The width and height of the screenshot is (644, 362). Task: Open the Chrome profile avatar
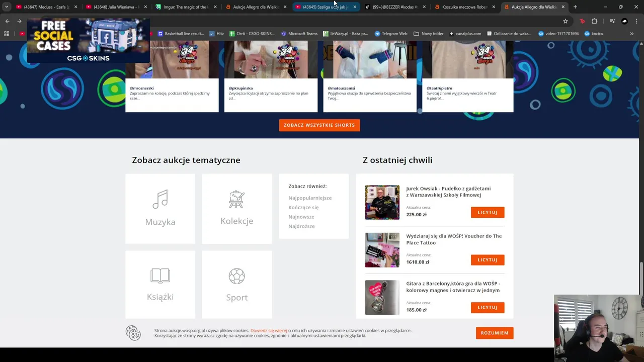[624, 21]
